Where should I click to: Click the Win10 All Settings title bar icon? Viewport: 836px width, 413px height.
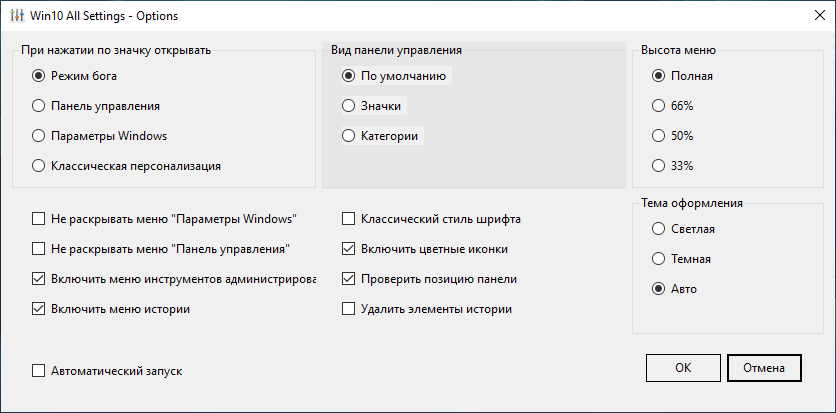(x=18, y=16)
